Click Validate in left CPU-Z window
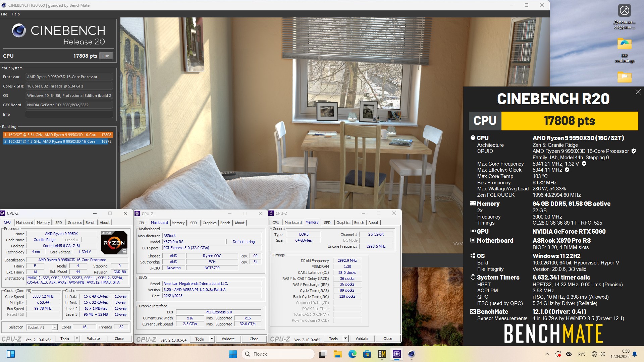This screenshot has width=644, height=362. click(x=93, y=339)
